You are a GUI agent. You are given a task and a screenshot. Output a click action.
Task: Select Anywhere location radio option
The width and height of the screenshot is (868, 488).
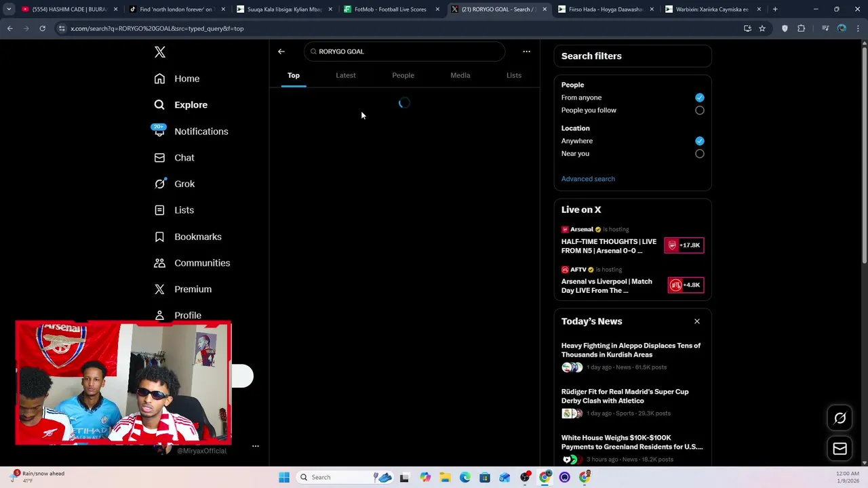tap(700, 141)
